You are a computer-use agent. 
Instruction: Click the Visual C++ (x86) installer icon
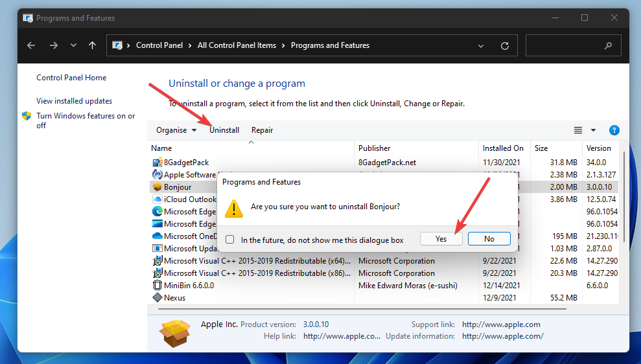157,273
